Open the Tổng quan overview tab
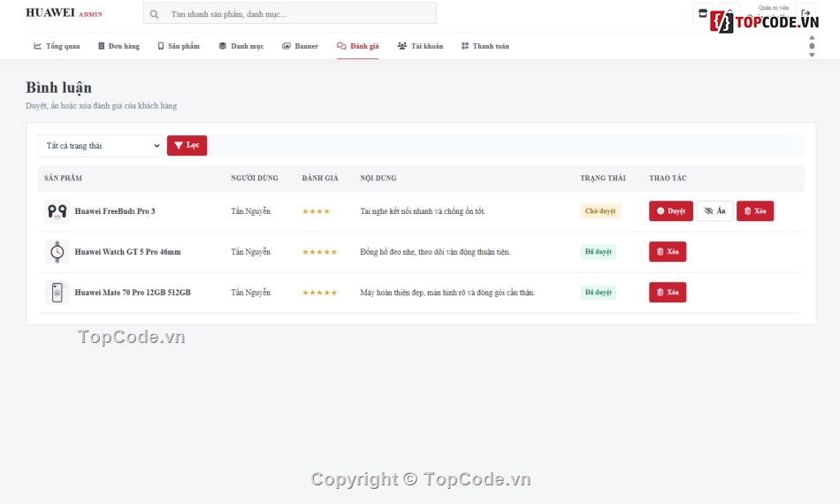The height and width of the screenshot is (504, 840). pyautogui.click(x=57, y=46)
